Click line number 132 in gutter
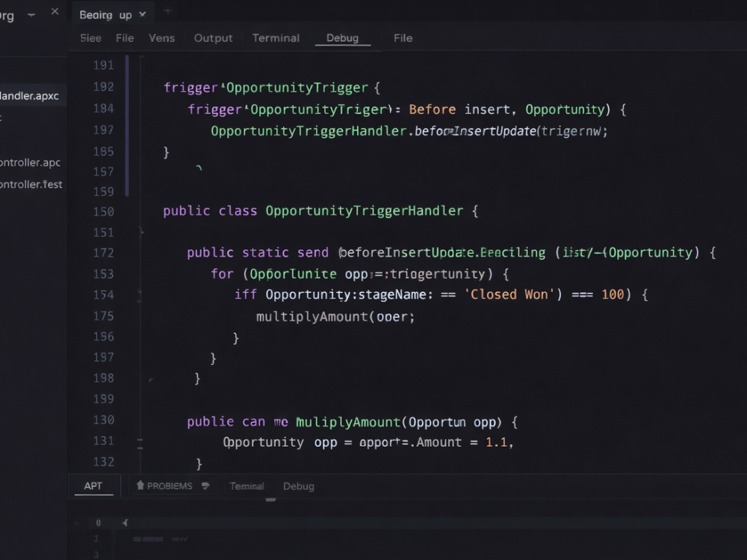This screenshot has width=747, height=560. [103, 462]
